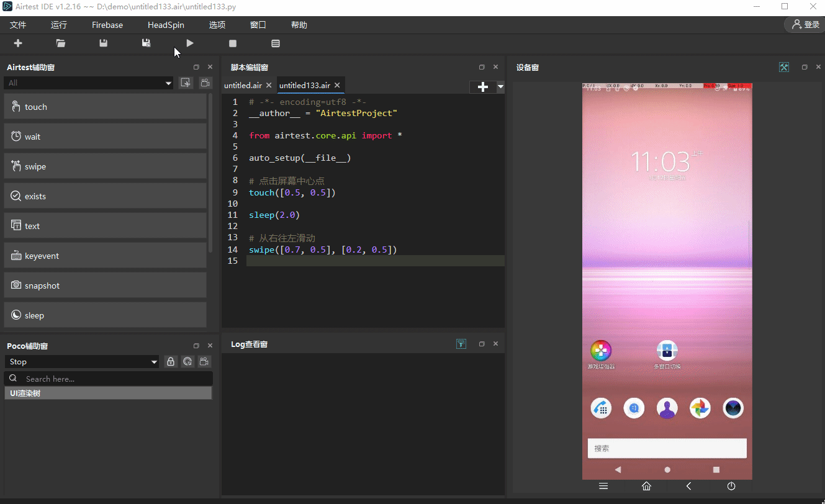
Task: Open the report viewer icon in toolbar
Action: point(276,43)
